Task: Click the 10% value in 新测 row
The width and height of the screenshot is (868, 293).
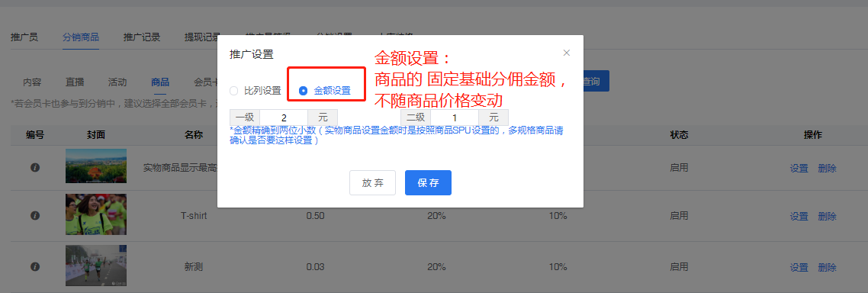Action: coord(558,266)
